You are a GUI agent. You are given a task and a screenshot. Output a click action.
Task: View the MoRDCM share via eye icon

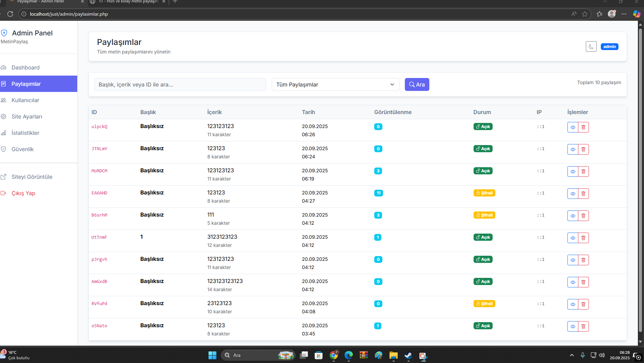coord(573,172)
